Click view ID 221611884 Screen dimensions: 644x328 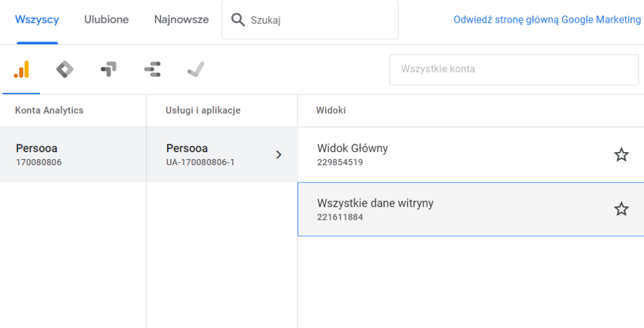pos(340,217)
